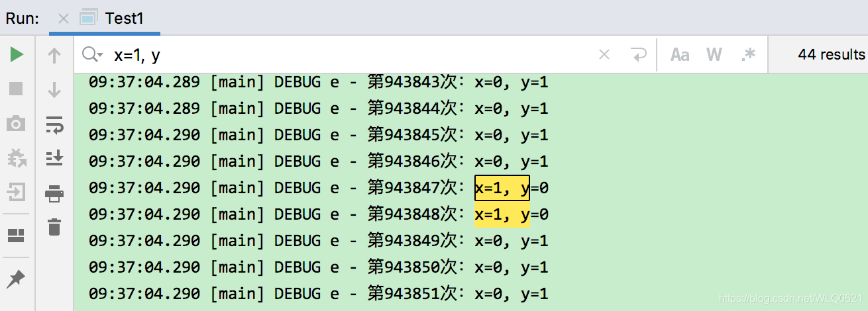
Task: Click log line 第943849次
Action: click(x=319, y=241)
